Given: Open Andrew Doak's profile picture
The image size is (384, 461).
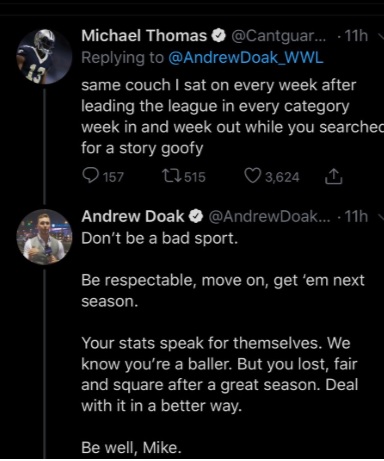Looking at the screenshot, I should tap(44, 237).
